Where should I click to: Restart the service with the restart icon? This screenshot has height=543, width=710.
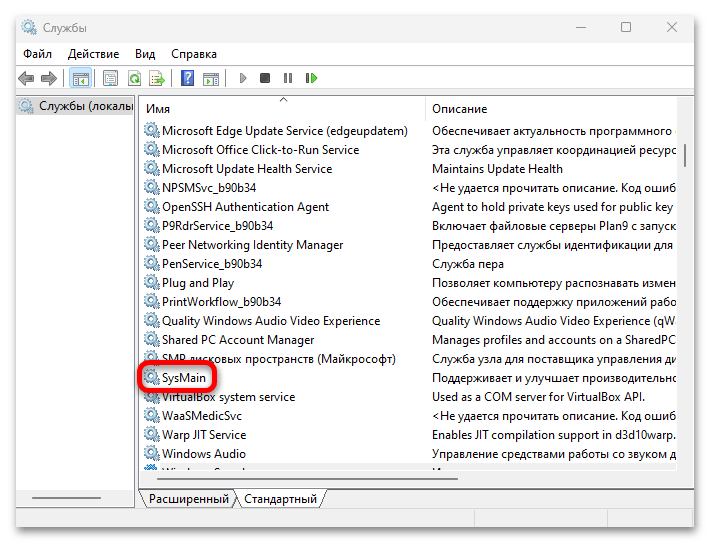(311, 78)
